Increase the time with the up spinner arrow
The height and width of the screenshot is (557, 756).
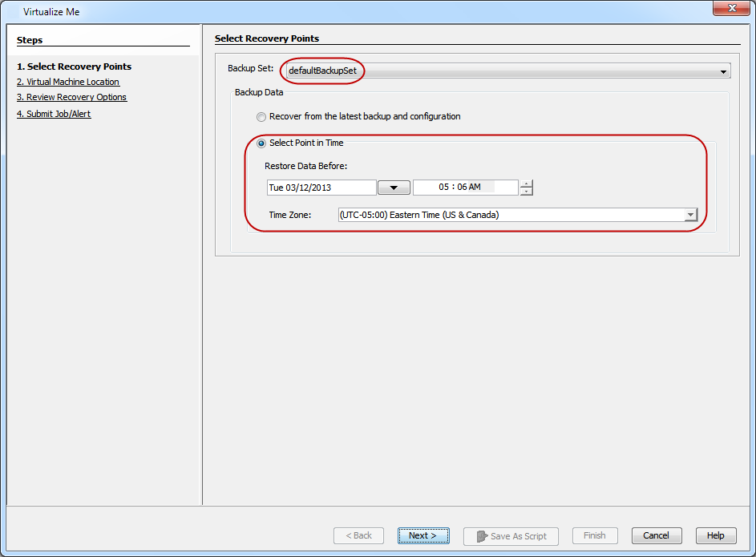pyautogui.click(x=526, y=184)
